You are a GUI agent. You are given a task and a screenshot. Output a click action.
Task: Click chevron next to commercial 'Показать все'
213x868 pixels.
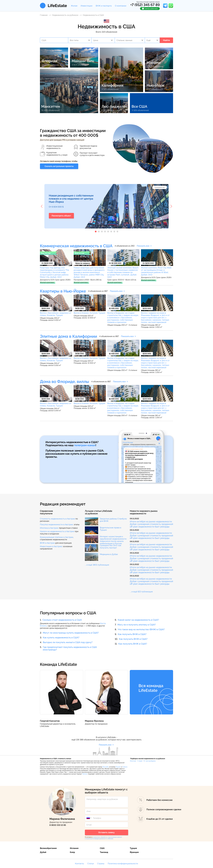[151, 246]
